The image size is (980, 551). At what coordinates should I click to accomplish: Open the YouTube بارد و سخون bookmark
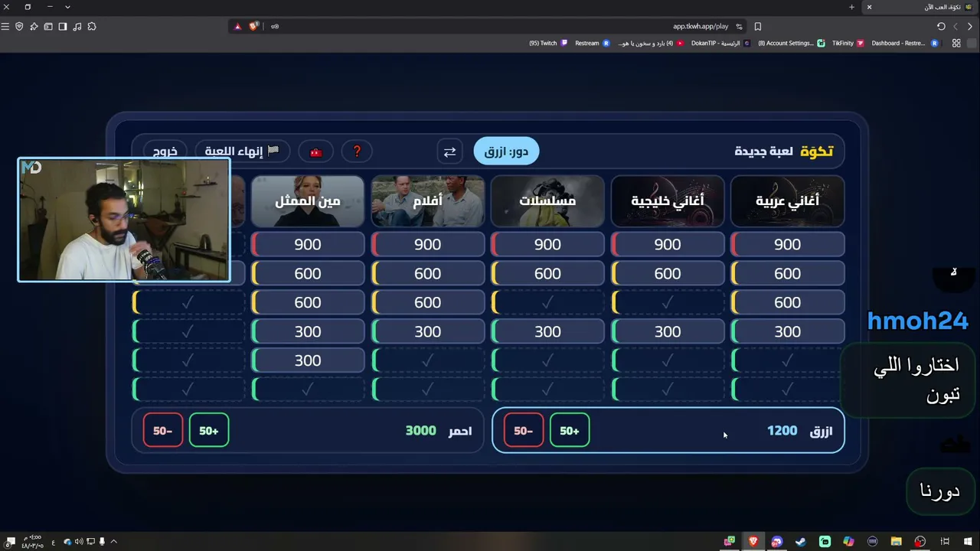tap(651, 44)
